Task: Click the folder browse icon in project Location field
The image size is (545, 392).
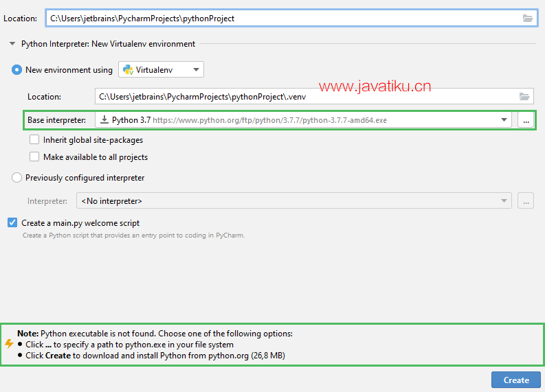Action: point(527,19)
